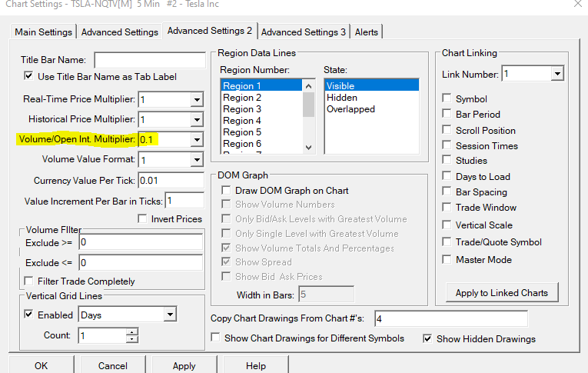This screenshot has width=588, height=373.
Task: Switch to the Advanced Settings 3 tab
Action: coord(304,32)
